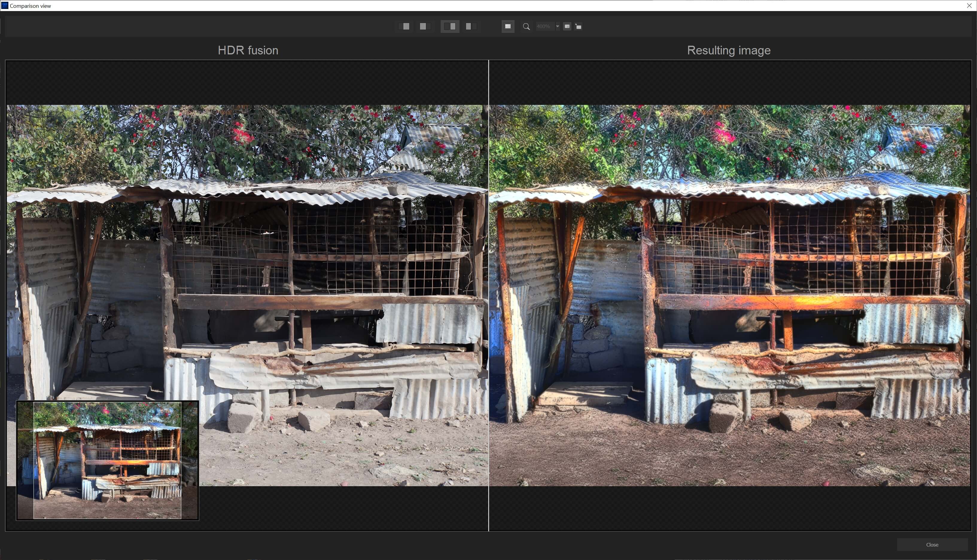Click the HDR fusion heading label
The height and width of the screenshot is (560, 977).
point(248,51)
